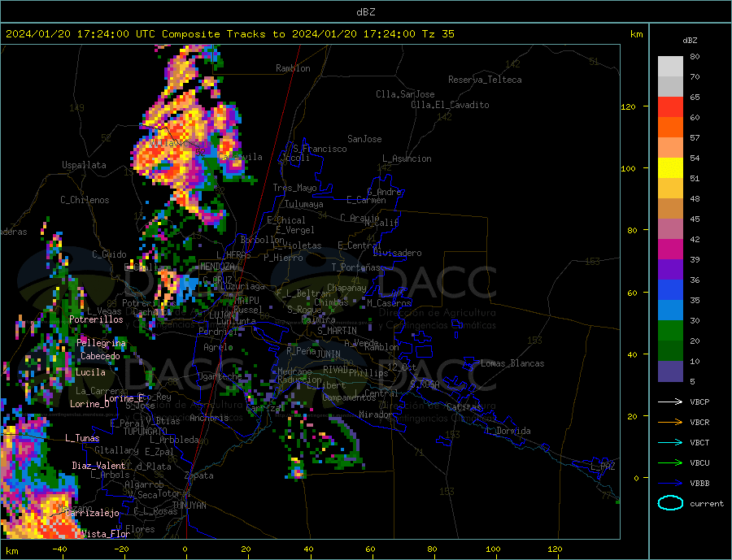This screenshot has width=732, height=560.
Task: Click the 'E_Carmen' map label
Action: tap(366, 200)
